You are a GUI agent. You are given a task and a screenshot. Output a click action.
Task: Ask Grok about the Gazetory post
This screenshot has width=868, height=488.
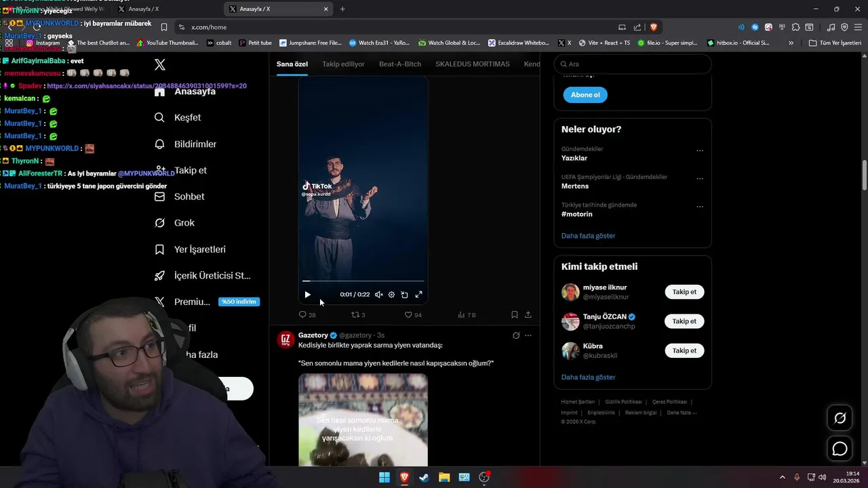[x=516, y=335]
